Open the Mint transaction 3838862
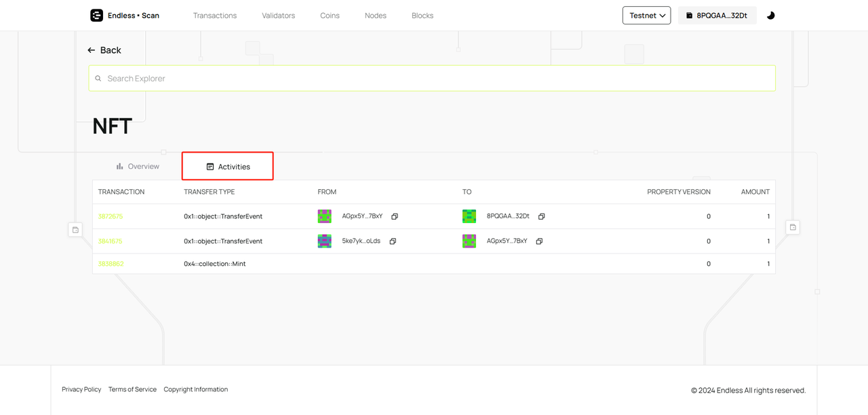Screen dimensions: 868x415 pyautogui.click(x=111, y=264)
